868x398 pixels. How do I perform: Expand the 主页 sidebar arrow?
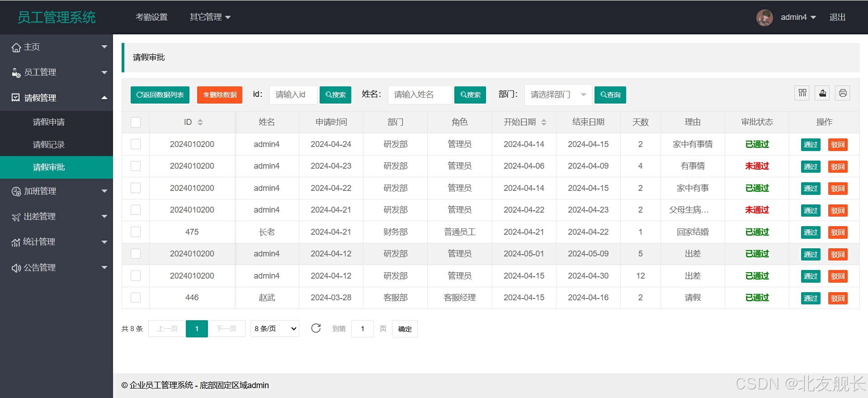tap(104, 47)
